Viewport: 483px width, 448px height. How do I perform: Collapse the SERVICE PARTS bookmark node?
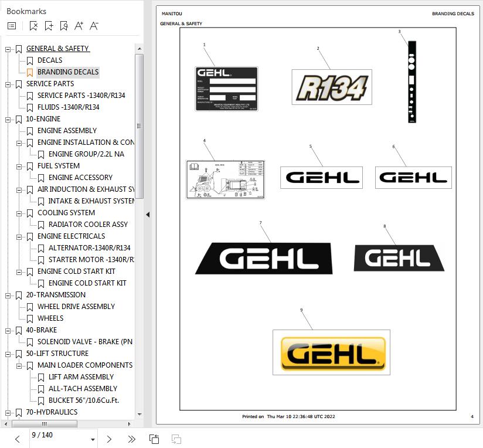pos(8,84)
